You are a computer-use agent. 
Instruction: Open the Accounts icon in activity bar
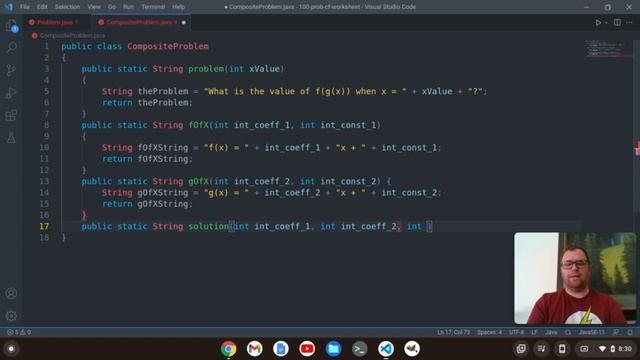coord(11,293)
